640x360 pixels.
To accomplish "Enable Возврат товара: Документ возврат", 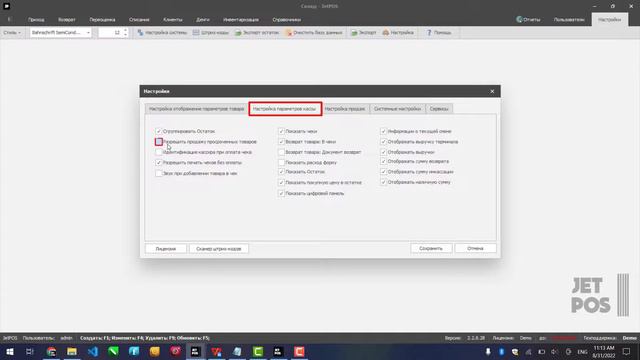I will (281, 152).
